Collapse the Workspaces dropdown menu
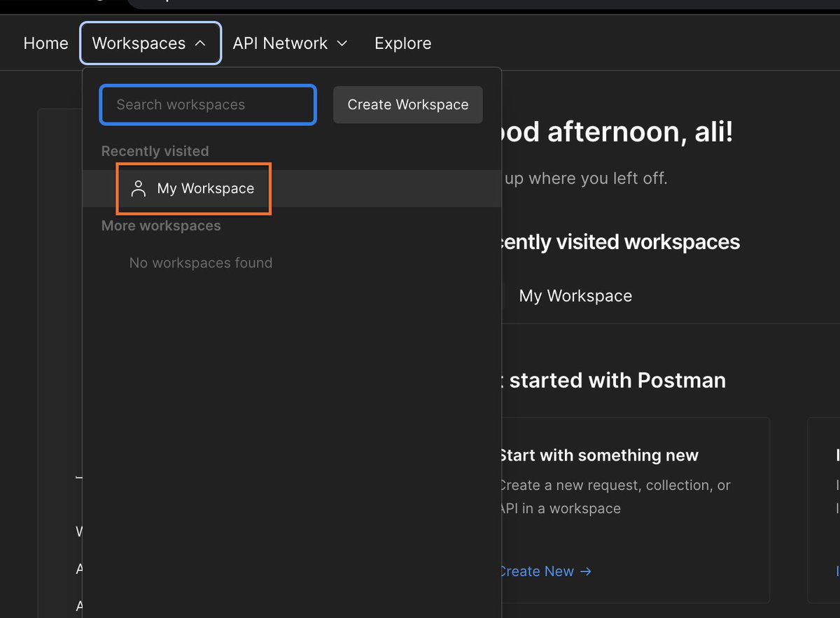Screen dimensions: 840x618 150,43
